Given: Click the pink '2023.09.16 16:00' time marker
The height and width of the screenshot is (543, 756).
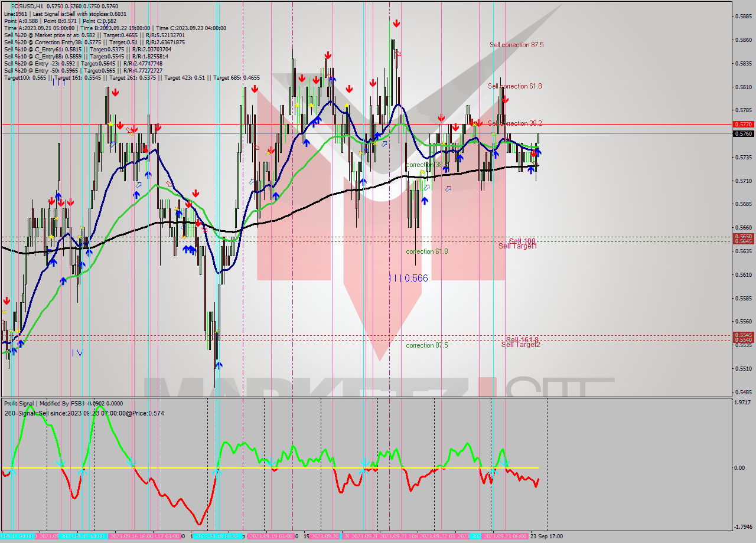Looking at the screenshot, I should [131, 537].
